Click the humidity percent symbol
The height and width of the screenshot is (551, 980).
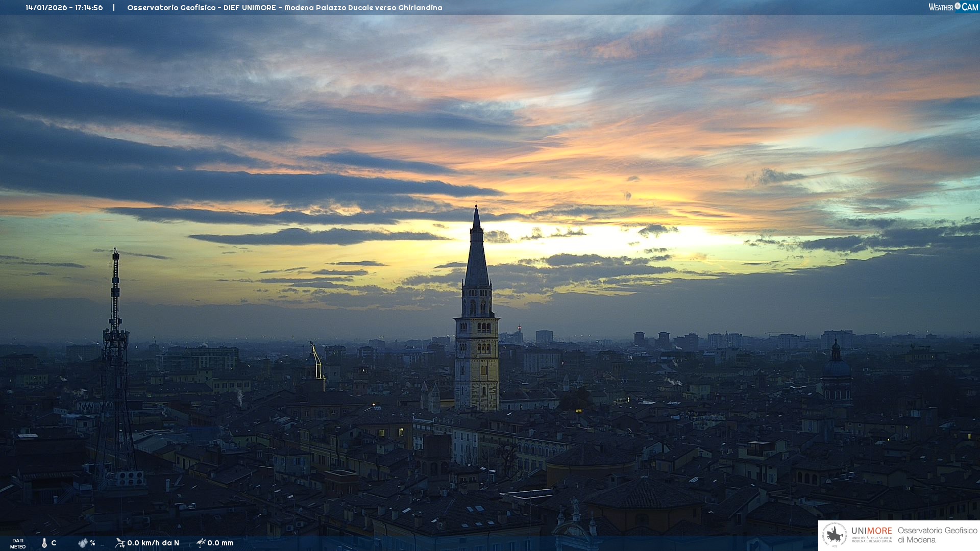(93, 543)
